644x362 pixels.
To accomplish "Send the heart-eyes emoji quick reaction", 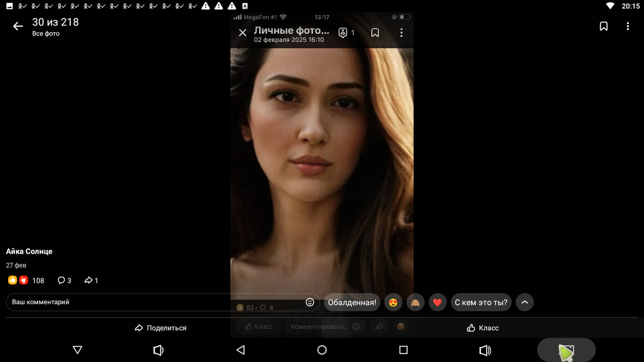I will click(x=393, y=302).
